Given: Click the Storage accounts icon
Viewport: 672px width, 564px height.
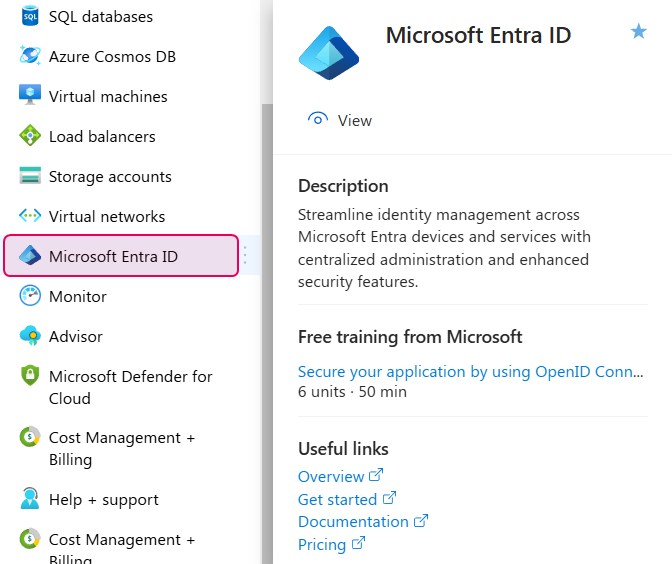Looking at the screenshot, I should (30, 175).
